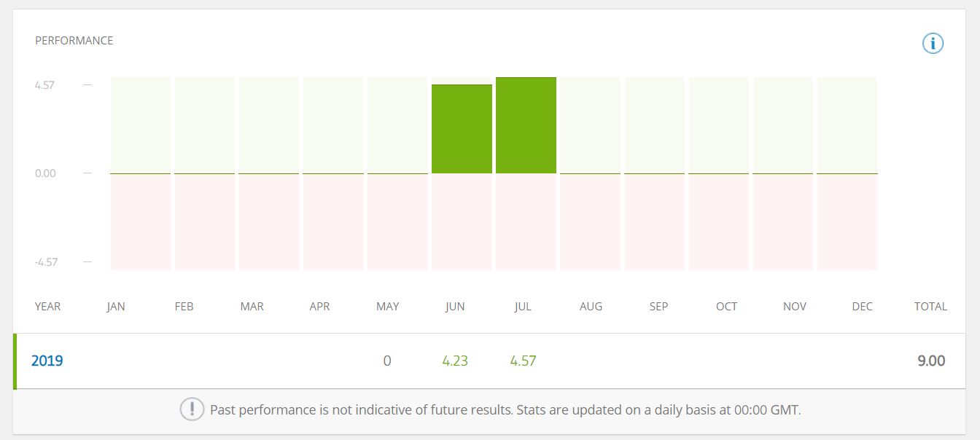The width and height of the screenshot is (980, 440).
Task: Select the JAN column bar
Action: [x=141, y=173]
